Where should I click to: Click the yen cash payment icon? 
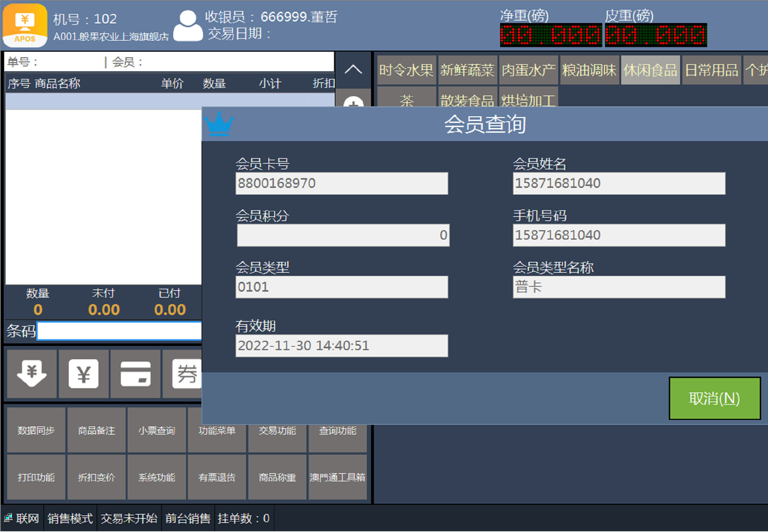[83, 374]
